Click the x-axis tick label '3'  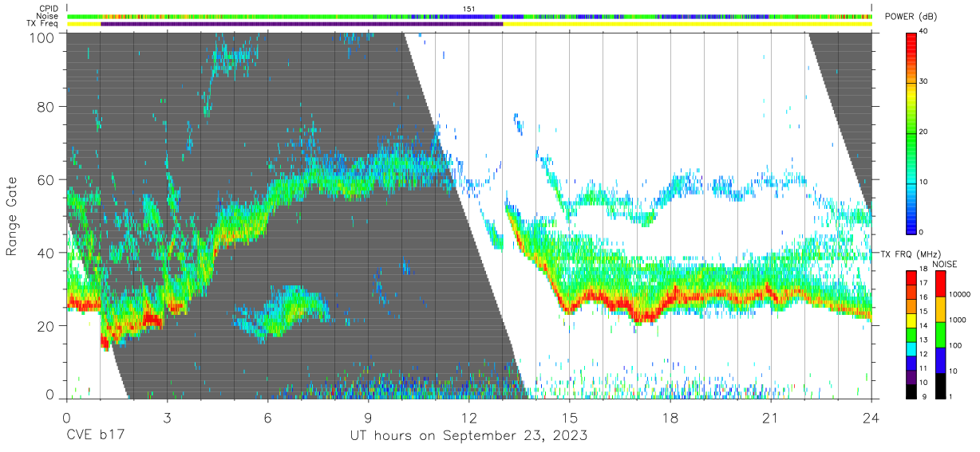[x=167, y=418]
